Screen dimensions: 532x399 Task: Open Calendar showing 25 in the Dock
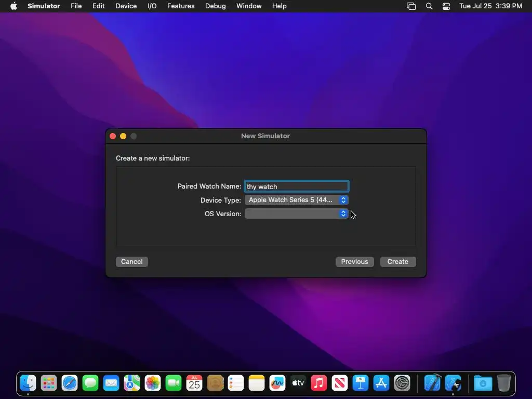tap(194, 383)
